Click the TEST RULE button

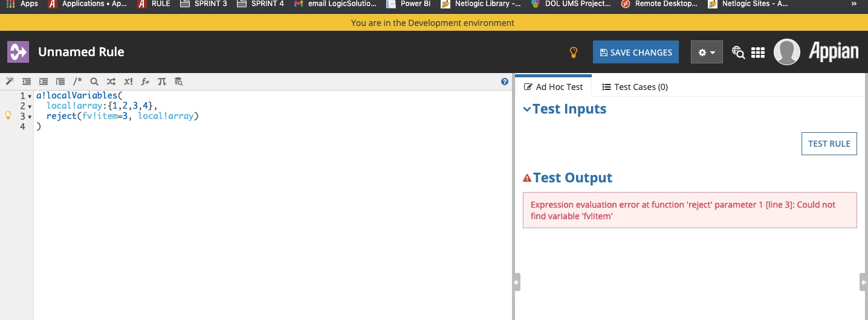pyautogui.click(x=829, y=144)
